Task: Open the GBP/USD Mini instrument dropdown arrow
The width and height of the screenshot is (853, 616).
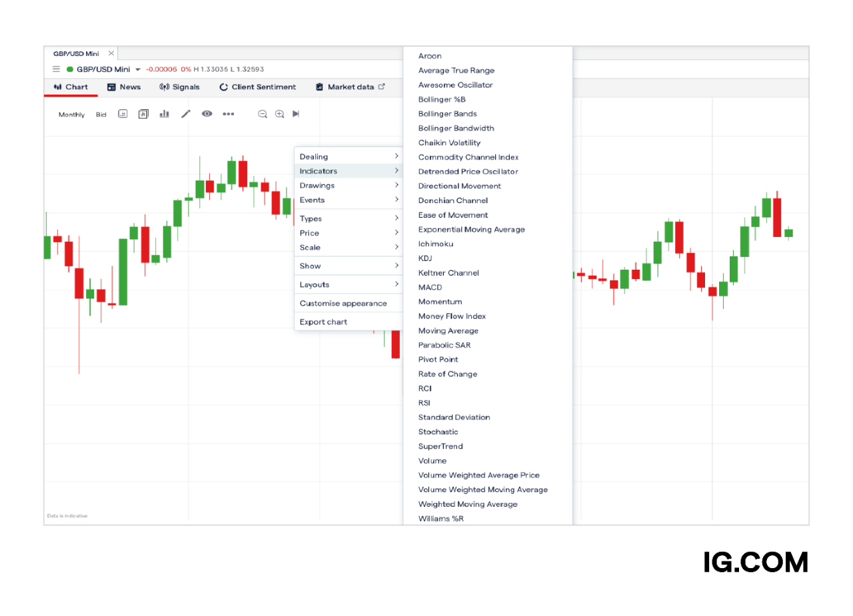Action: (138, 70)
